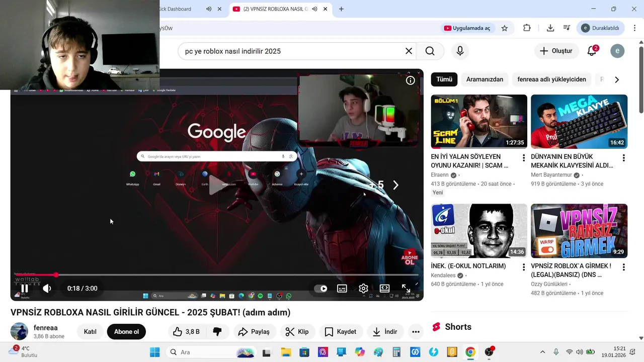Open the Elraenn channel link

pyautogui.click(x=440, y=175)
